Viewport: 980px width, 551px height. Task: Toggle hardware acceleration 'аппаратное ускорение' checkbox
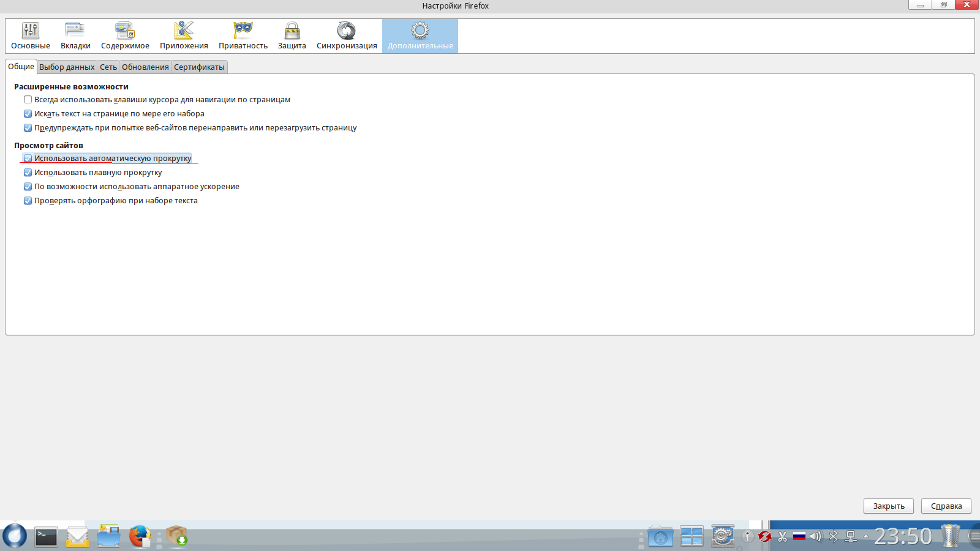(x=28, y=187)
